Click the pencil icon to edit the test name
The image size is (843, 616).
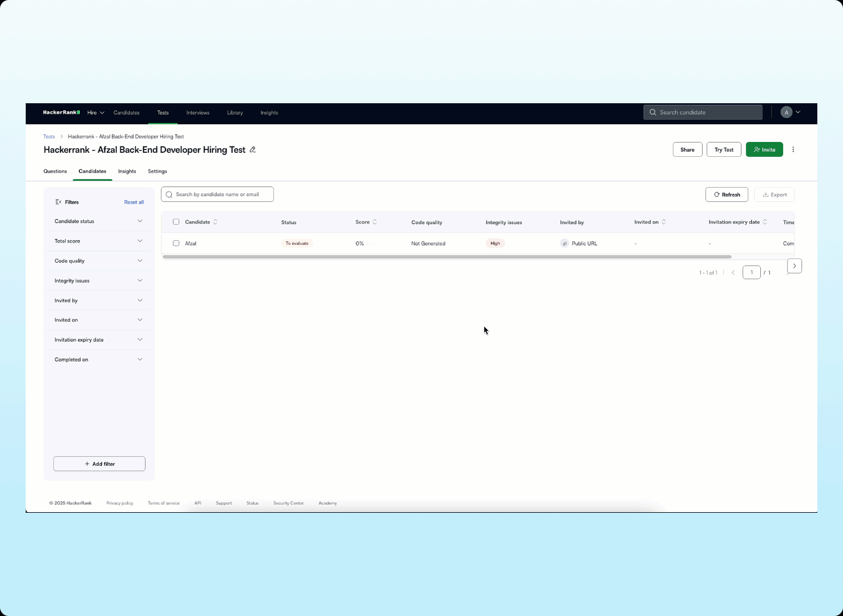253,149
